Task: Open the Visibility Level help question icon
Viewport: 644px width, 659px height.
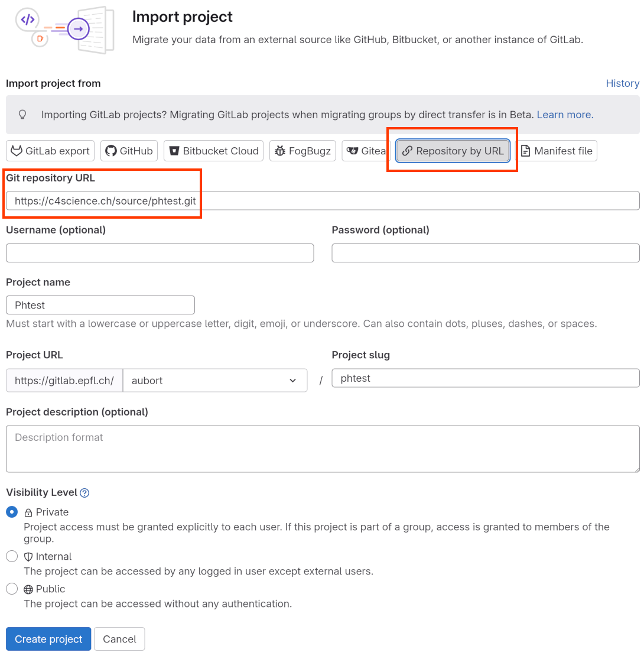Action: tap(84, 493)
